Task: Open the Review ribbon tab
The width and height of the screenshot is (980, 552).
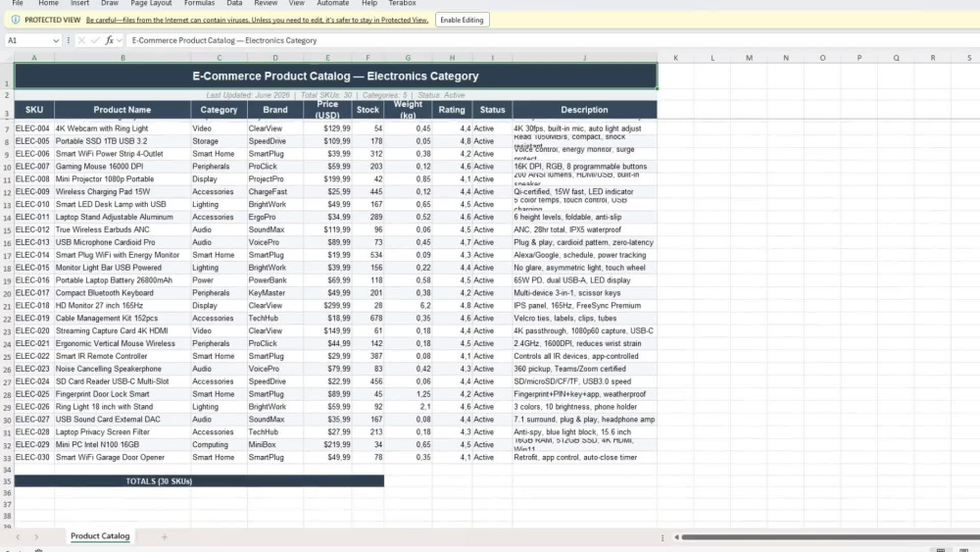Action: [266, 3]
